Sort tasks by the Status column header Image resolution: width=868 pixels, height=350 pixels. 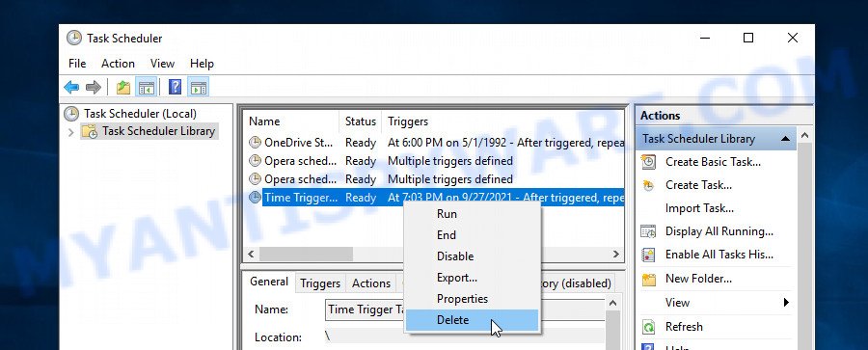(361, 121)
